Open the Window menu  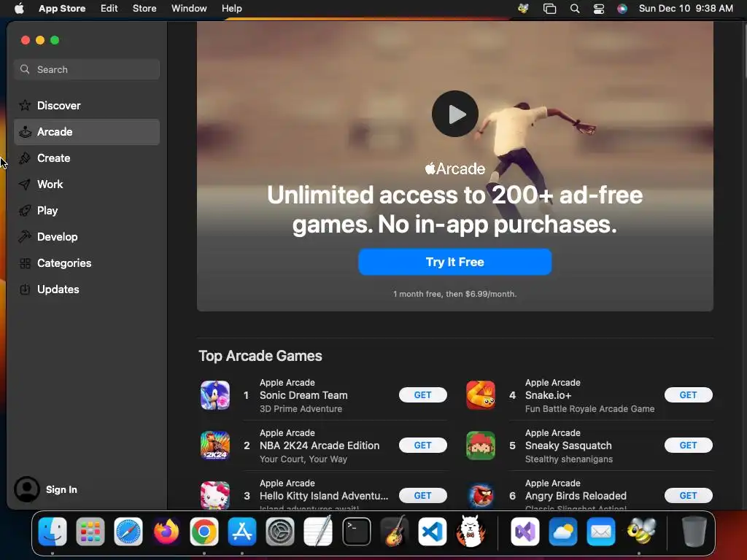(189, 8)
